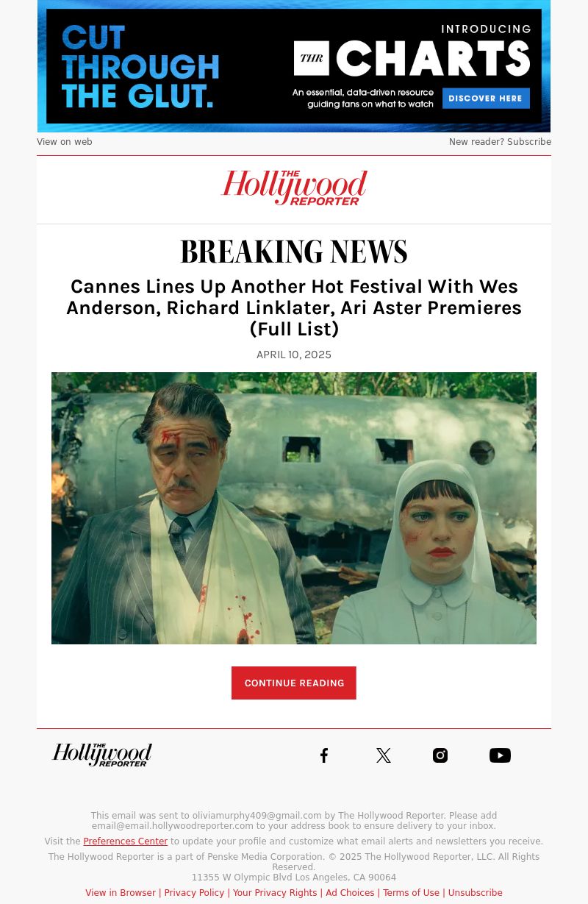The image size is (588, 904).
Task: Open View on web link
Action: pyautogui.click(x=65, y=142)
